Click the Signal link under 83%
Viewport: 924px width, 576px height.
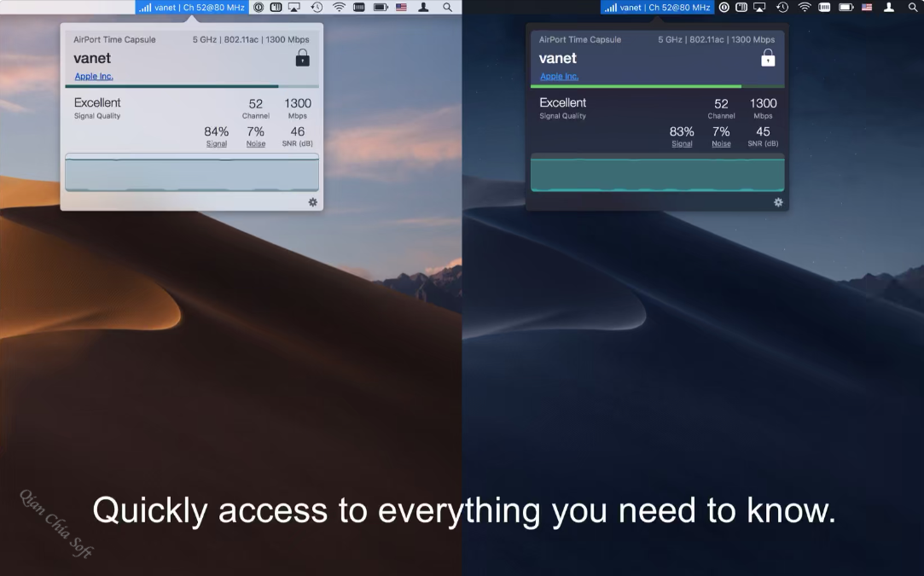[682, 143]
